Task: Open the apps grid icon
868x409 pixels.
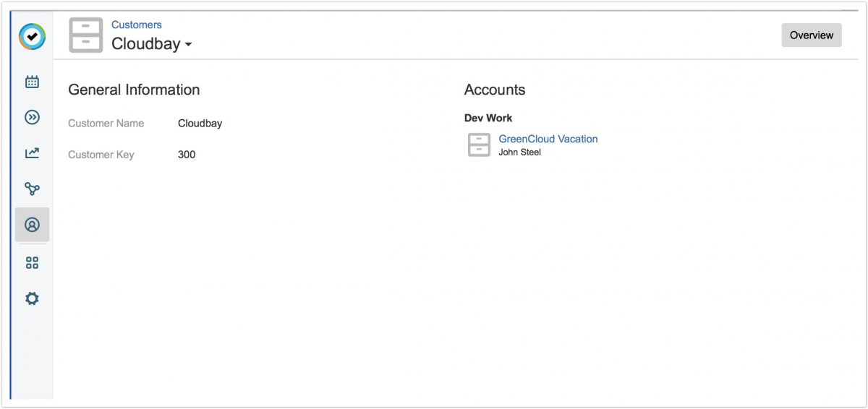Action: pos(32,263)
